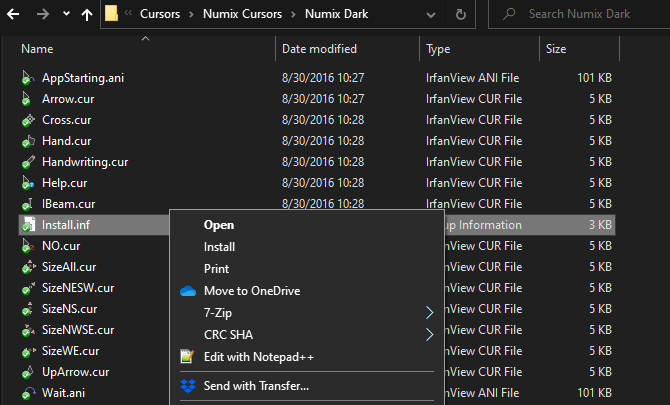Open address bar history dropdown

point(431,15)
